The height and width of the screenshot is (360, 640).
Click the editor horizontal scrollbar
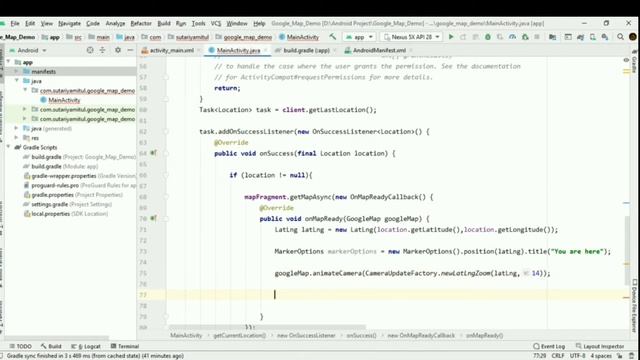pos(267,327)
